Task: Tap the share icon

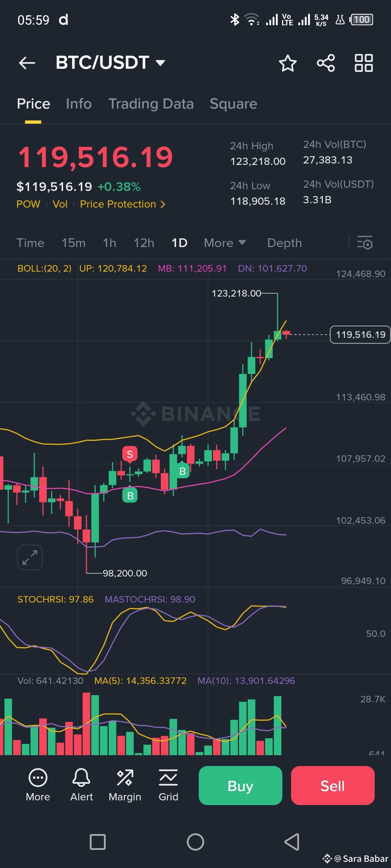Action: click(326, 63)
